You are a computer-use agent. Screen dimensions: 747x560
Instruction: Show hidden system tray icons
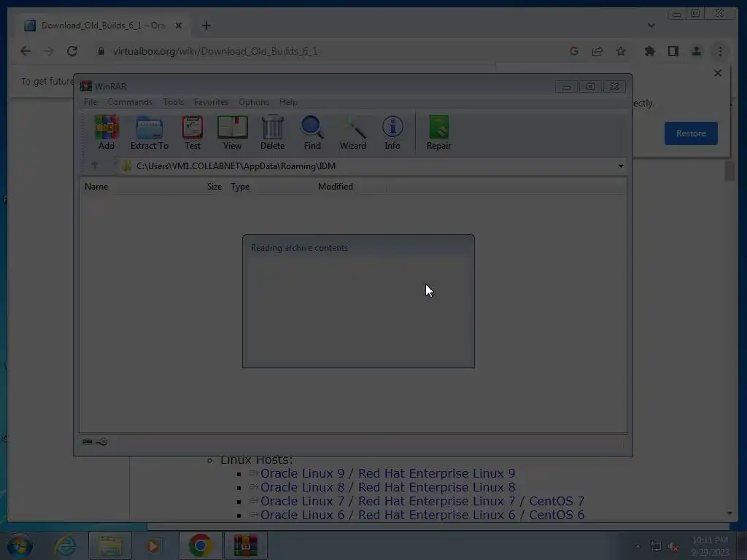638,546
